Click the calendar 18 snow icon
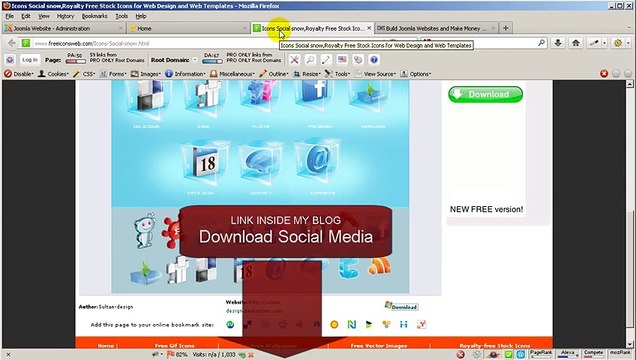636x360 pixels. click(x=205, y=163)
